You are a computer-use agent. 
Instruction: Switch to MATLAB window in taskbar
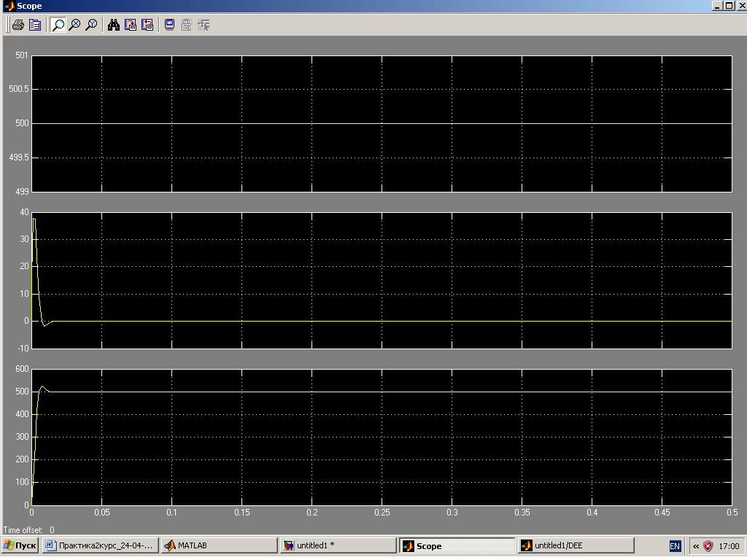pyautogui.click(x=219, y=545)
